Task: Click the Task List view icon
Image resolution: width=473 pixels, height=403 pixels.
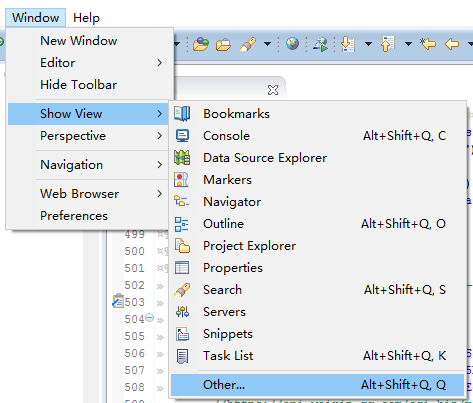Action: (x=182, y=356)
